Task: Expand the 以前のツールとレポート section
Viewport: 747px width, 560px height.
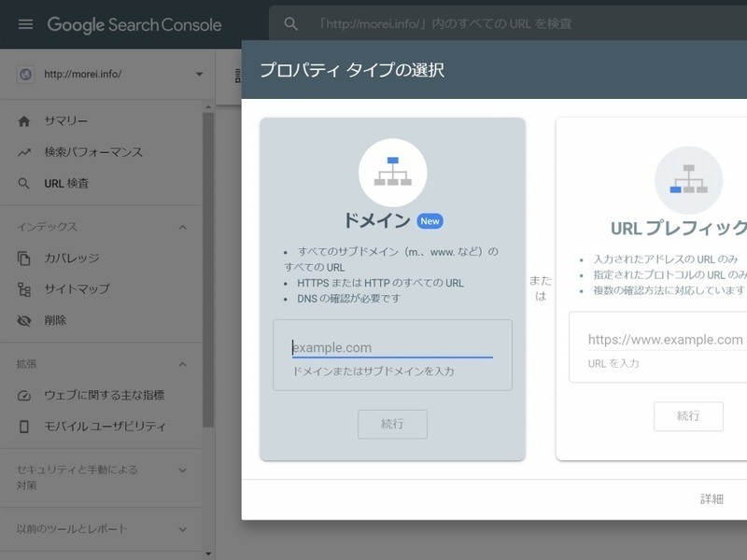Action: pos(182,529)
